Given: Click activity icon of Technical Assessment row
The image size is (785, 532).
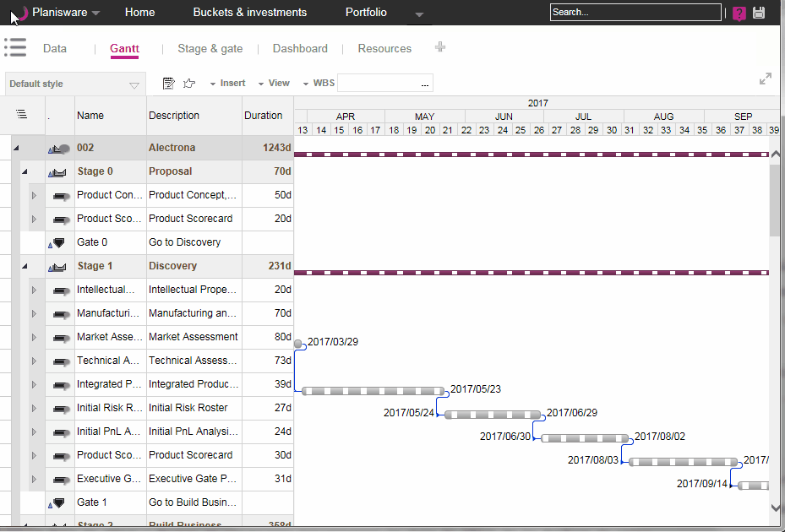Looking at the screenshot, I should coord(61,361).
